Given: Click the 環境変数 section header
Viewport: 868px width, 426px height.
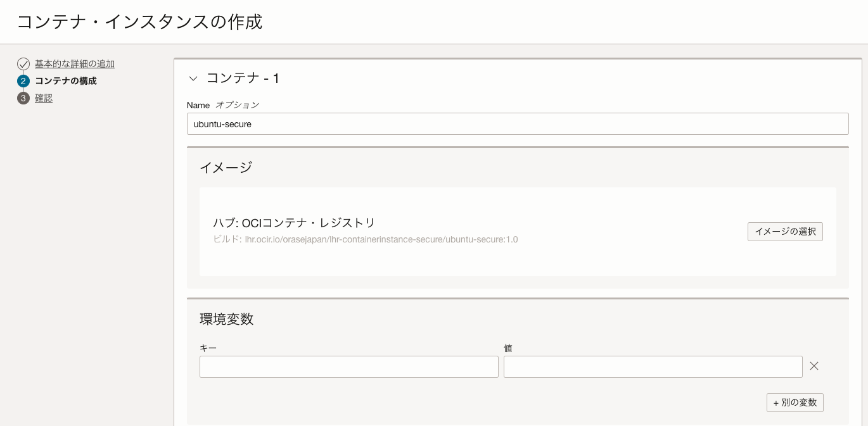Looking at the screenshot, I should pyautogui.click(x=226, y=320).
